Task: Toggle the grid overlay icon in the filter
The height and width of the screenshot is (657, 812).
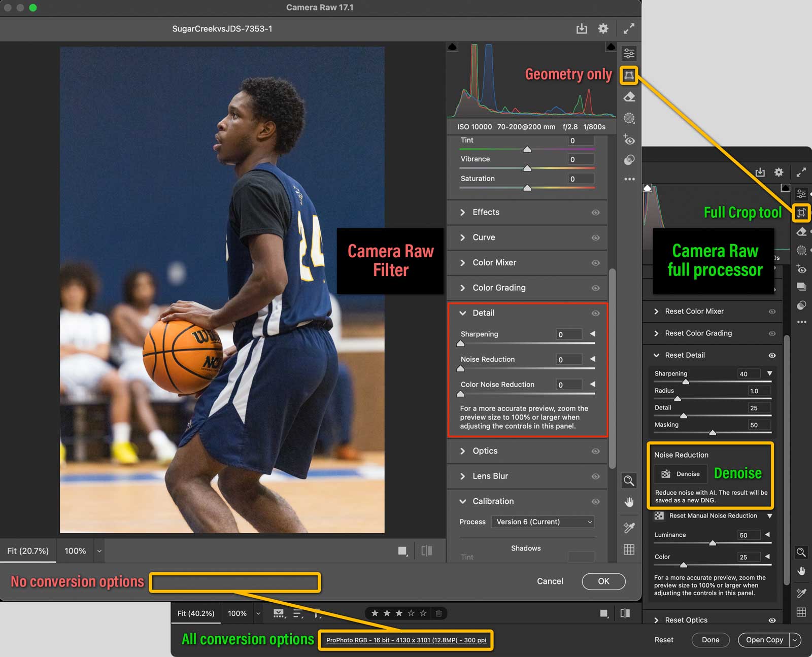Action: click(629, 549)
